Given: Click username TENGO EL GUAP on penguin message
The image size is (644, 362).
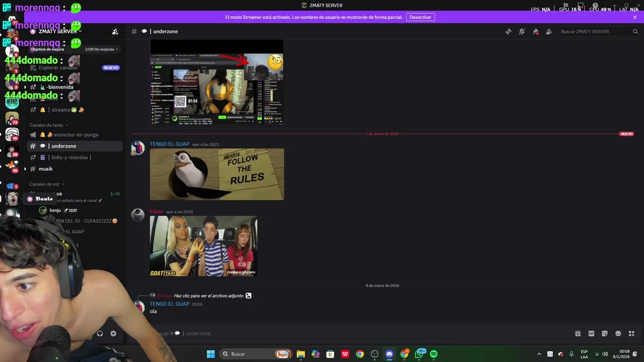Looking at the screenshot, I should pyautogui.click(x=170, y=144).
